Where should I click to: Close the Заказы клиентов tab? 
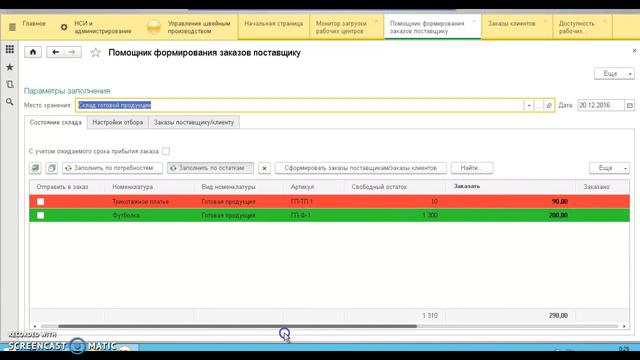(x=545, y=21)
